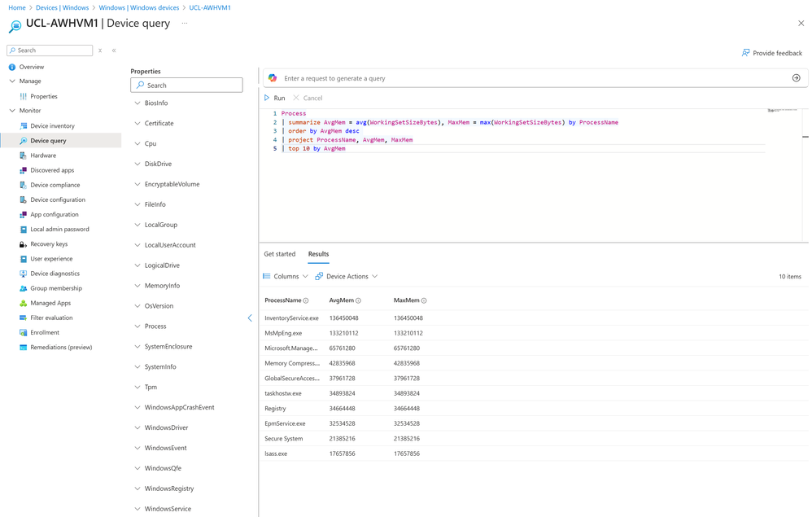
Task: Click the Properties search field
Action: (186, 85)
